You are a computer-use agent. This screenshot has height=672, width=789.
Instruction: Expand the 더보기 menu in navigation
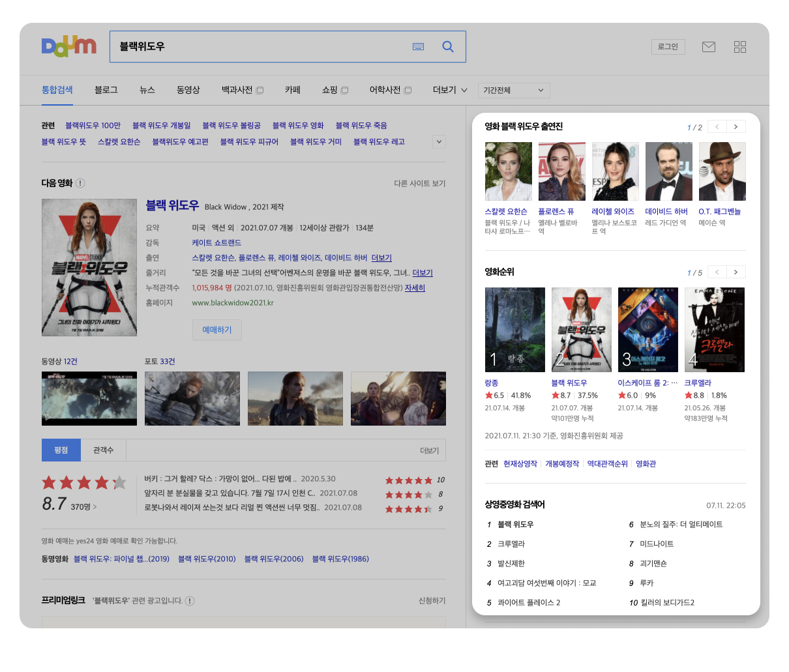(450, 90)
